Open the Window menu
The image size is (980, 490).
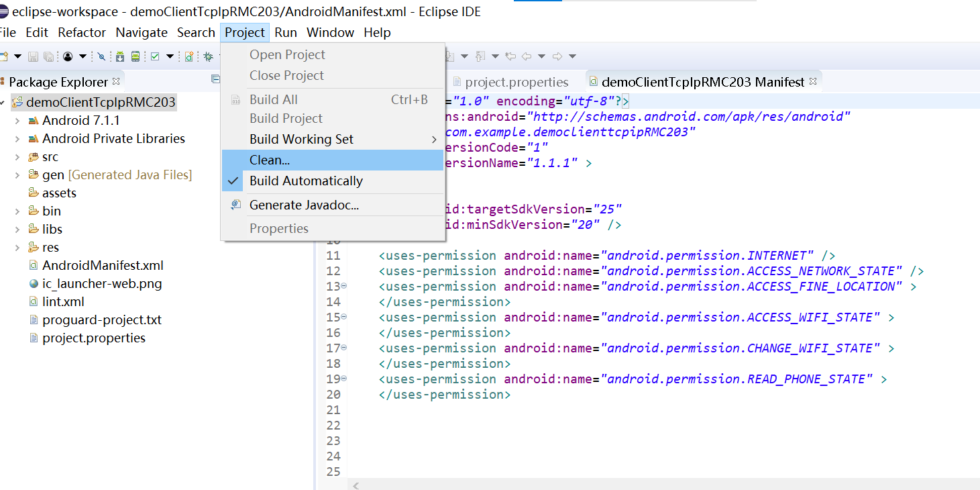(x=330, y=32)
